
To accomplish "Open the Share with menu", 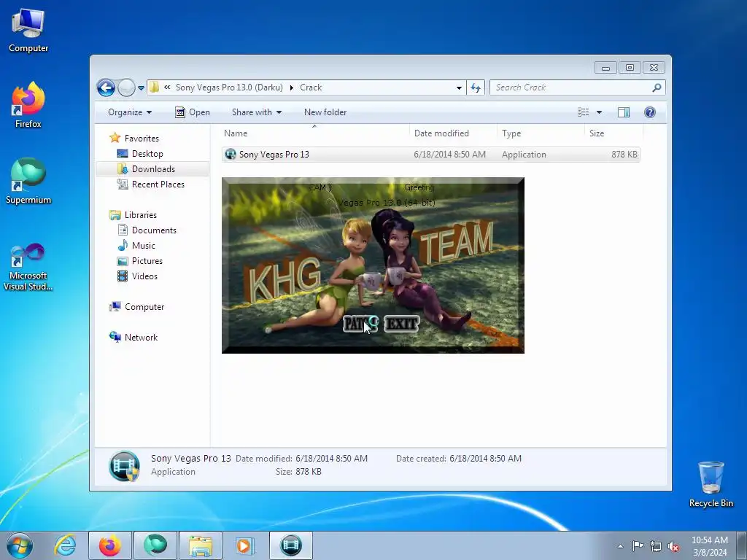I will (257, 112).
